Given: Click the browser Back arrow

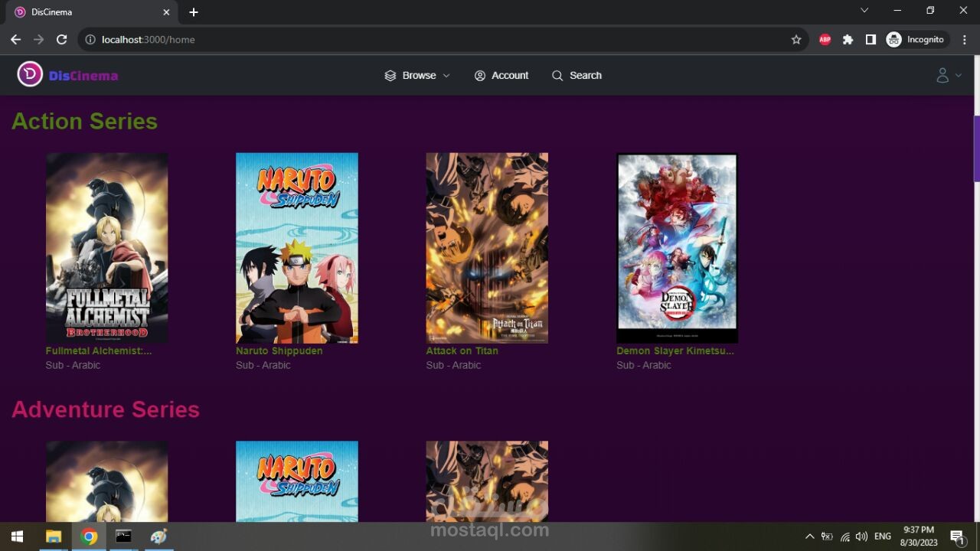Looking at the screenshot, I should pos(15,40).
